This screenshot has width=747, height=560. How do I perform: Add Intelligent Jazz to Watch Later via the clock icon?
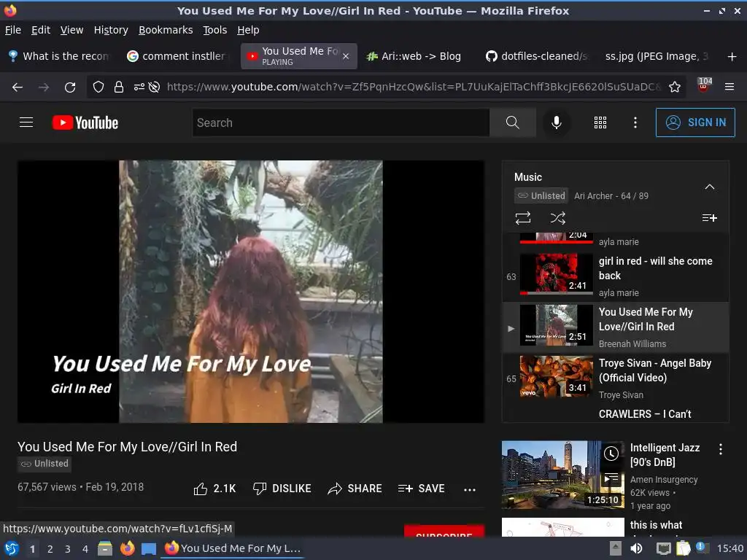611,454
